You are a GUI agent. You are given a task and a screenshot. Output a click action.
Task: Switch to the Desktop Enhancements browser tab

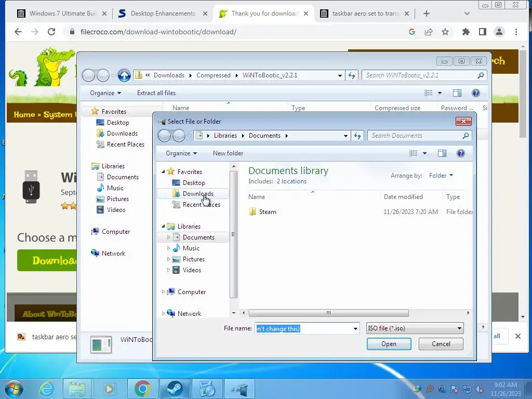click(x=162, y=14)
